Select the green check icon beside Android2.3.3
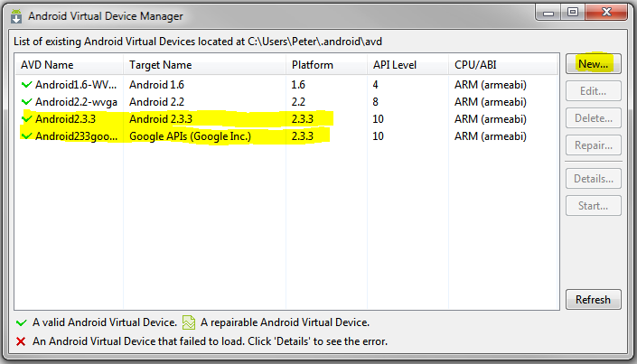The image size is (637, 364). click(26, 118)
